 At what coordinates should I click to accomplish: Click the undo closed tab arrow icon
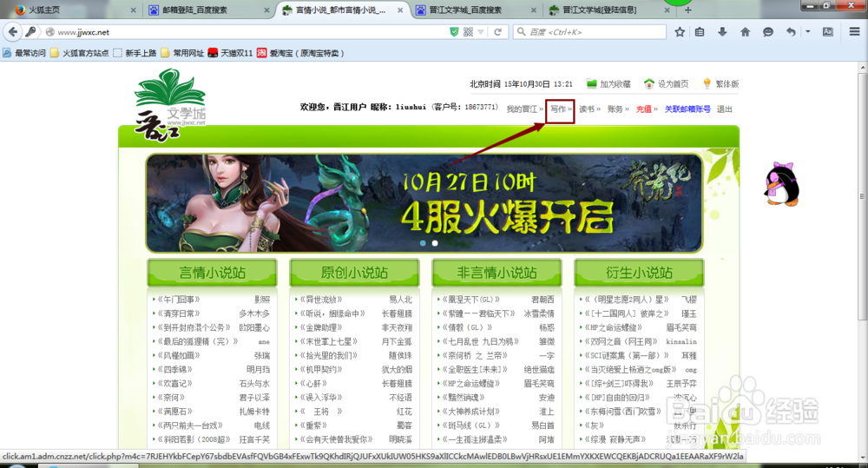791,32
